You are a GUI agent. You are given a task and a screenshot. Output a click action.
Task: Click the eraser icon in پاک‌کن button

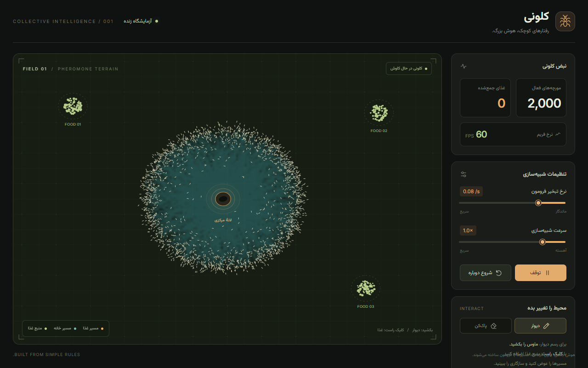(494, 326)
